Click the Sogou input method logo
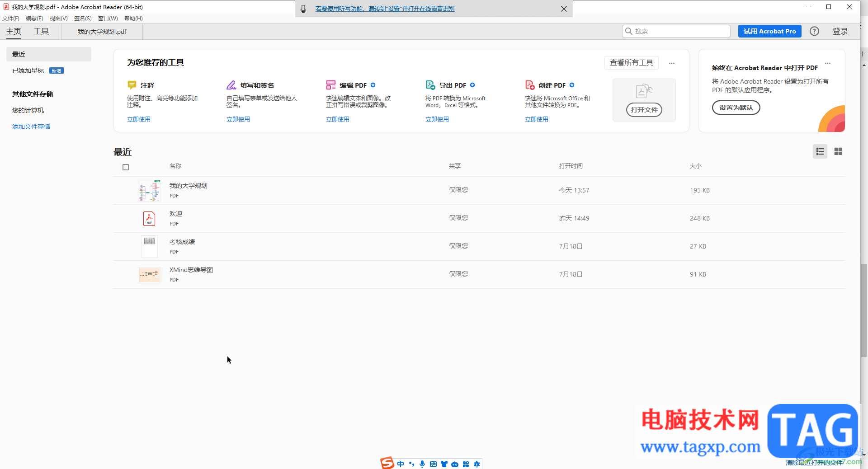Viewport: 868px width, 469px height. click(387, 463)
